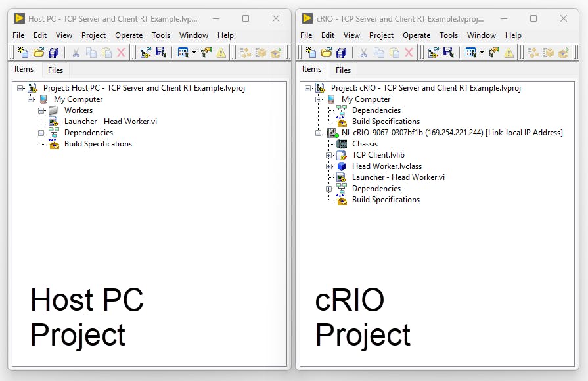
Task: Collapse cRIO project root node
Action: tap(308, 88)
